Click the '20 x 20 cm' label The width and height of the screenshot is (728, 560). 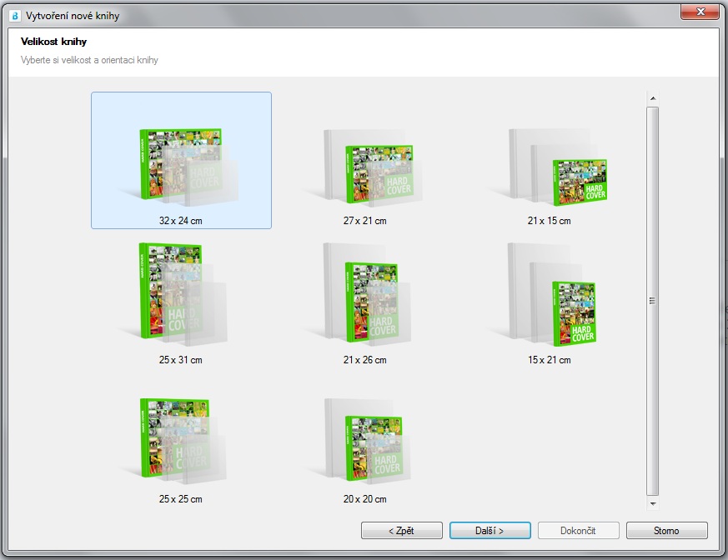tap(365, 499)
